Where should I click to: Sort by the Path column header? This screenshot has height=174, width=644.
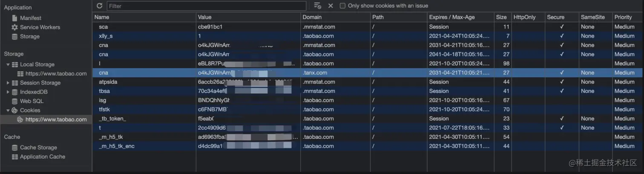[x=399, y=17]
